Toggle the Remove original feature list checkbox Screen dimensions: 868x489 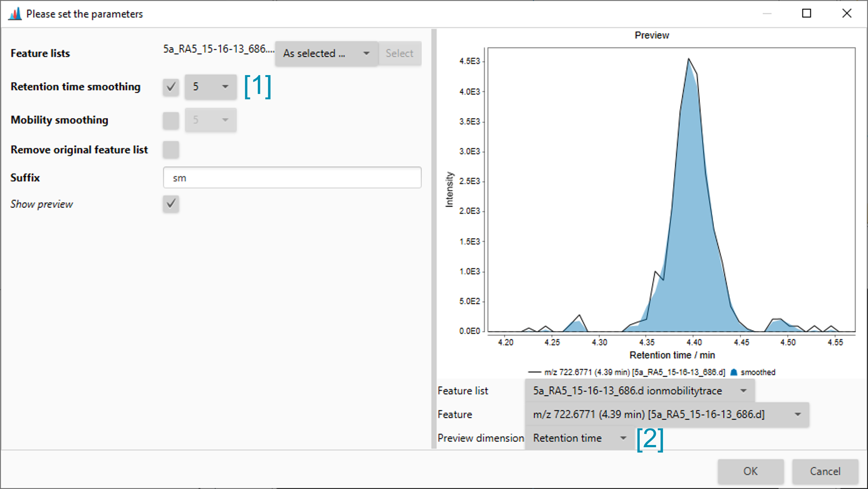tap(171, 149)
